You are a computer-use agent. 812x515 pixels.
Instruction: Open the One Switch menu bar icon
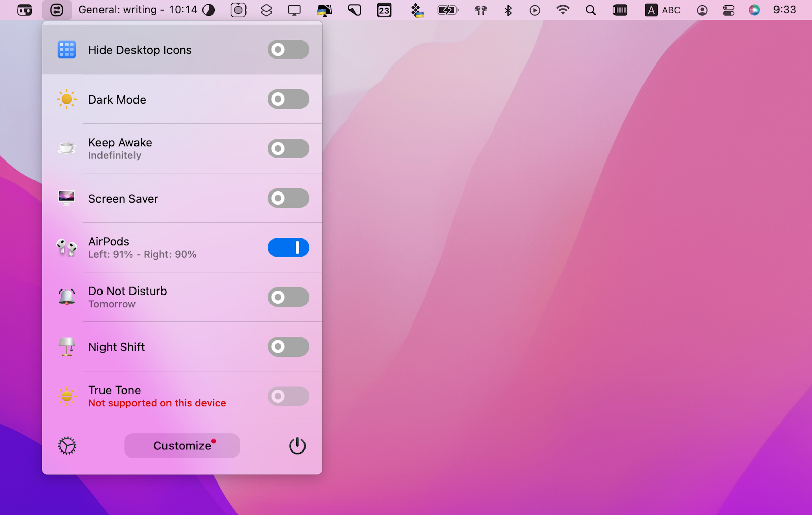pyautogui.click(x=57, y=10)
